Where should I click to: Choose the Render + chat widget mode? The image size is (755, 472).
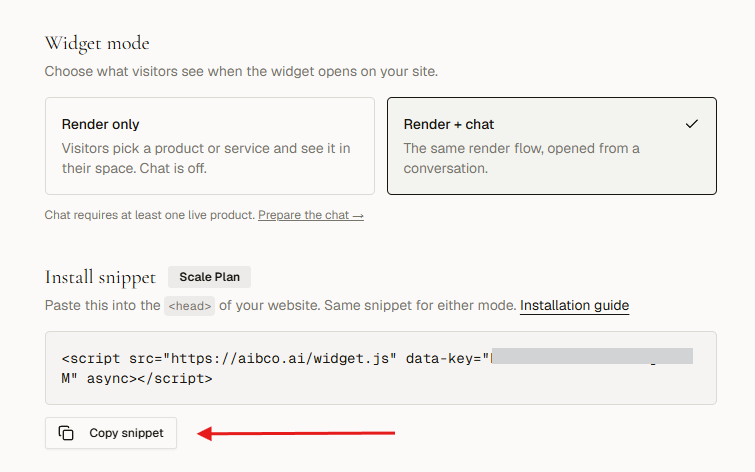coord(552,146)
